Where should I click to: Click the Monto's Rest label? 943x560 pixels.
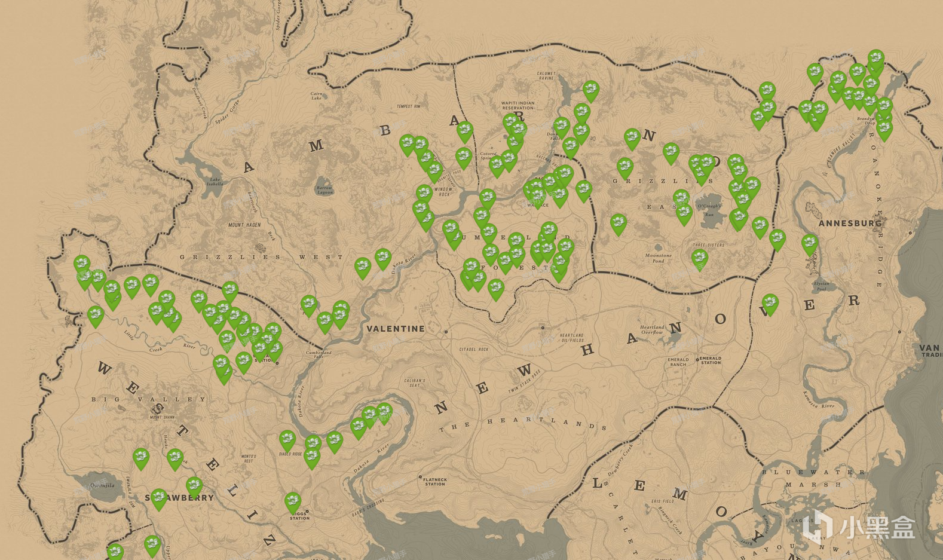click(x=249, y=459)
